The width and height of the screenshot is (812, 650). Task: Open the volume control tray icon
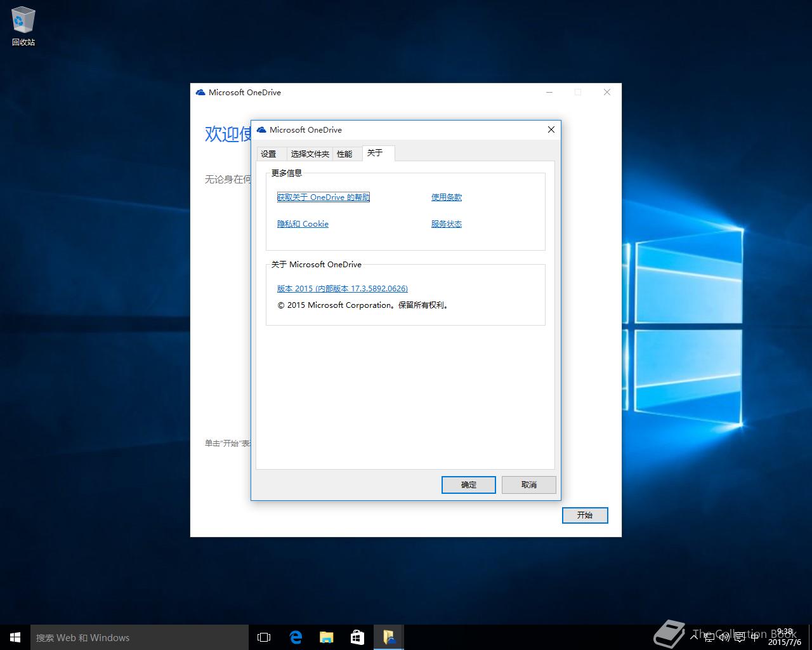pyautogui.click(x=724, y=637)
